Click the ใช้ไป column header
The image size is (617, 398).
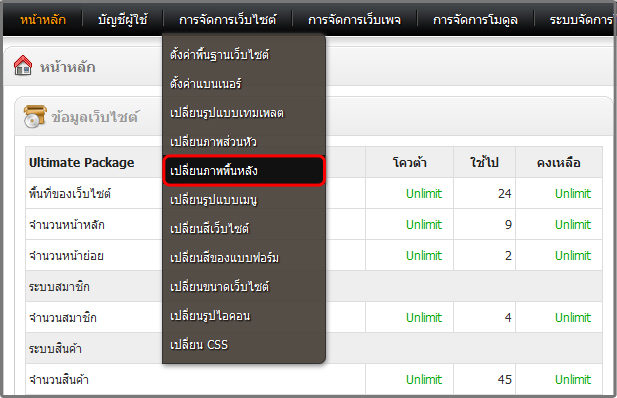pos(484,162)
